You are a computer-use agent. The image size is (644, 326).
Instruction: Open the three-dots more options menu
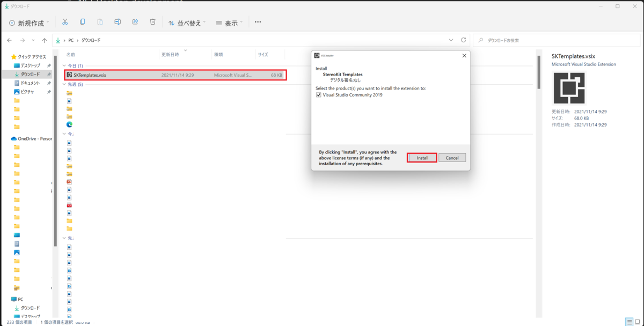258,22
